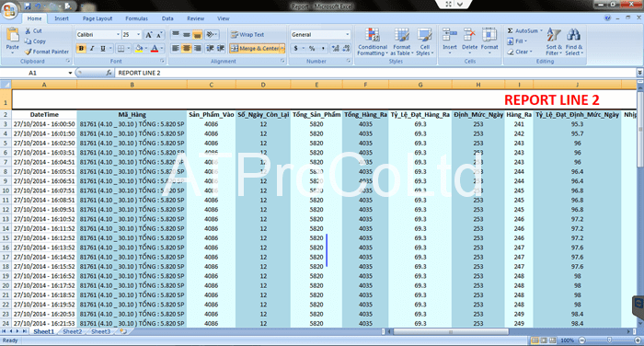Increase decimal places
Viewport: 644px width, 346px height.
coord(336,49)
